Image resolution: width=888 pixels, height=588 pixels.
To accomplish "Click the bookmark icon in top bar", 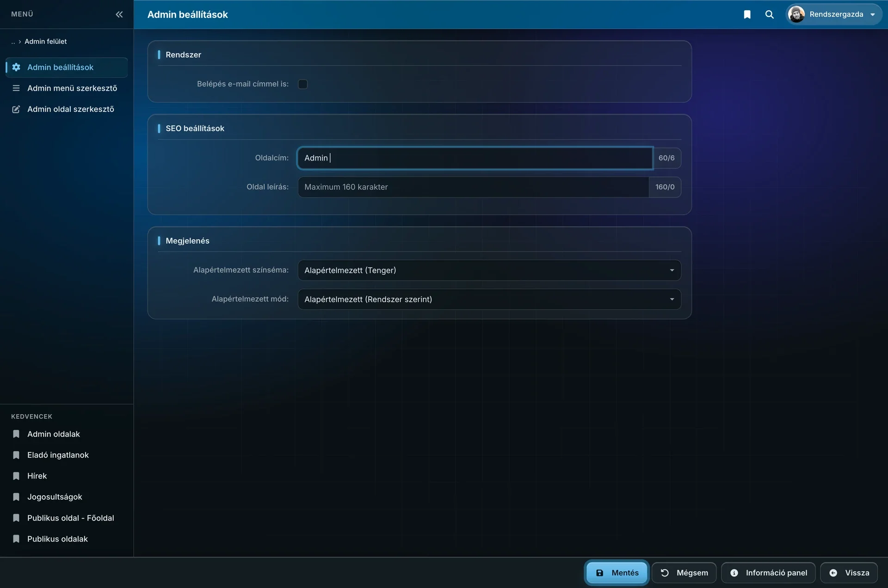I will [x=747, y=14].
